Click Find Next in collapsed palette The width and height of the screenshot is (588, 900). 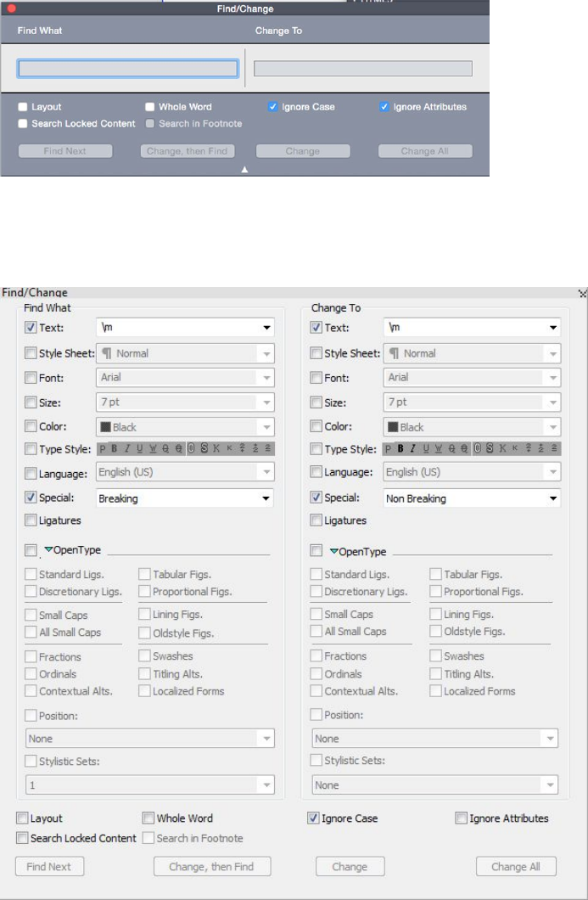[65, 151]
